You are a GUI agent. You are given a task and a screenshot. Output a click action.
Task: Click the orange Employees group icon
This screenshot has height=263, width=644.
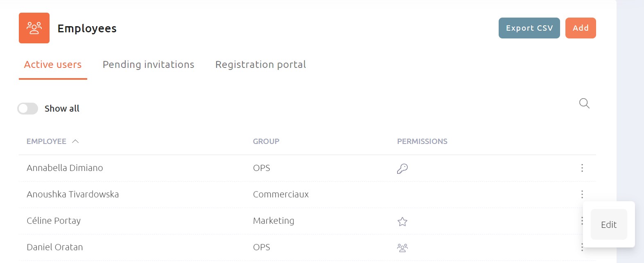(34, 28)
